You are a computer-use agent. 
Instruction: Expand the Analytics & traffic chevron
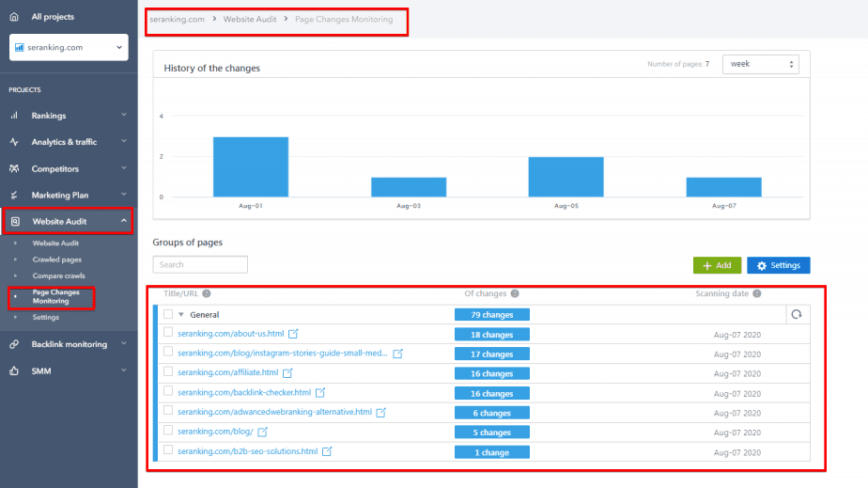point(123,141)
